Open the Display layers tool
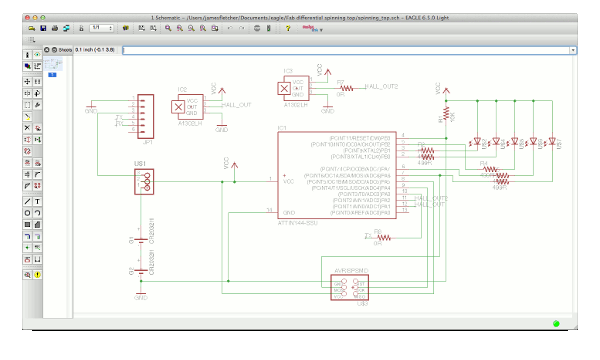The width and height of the screenshot is (600, 360). [x=27, y=66]
